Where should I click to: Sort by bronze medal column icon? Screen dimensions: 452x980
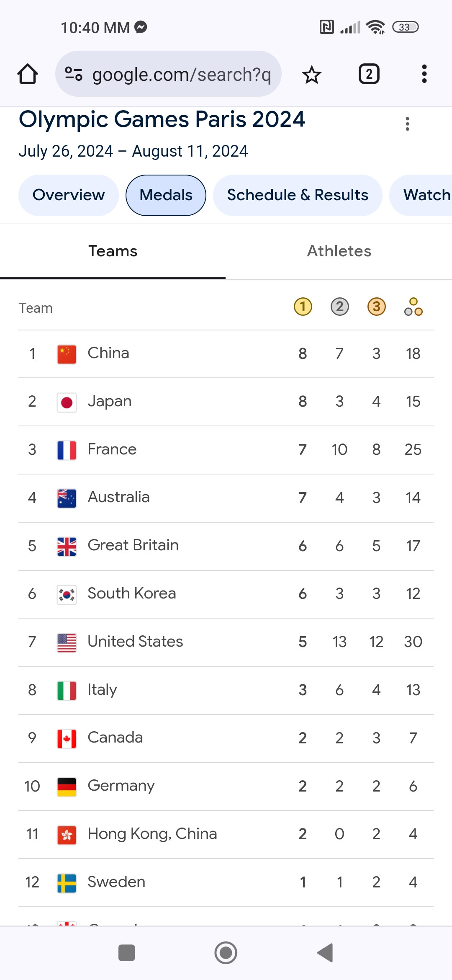pyautogui.click(x=376, y=307)
